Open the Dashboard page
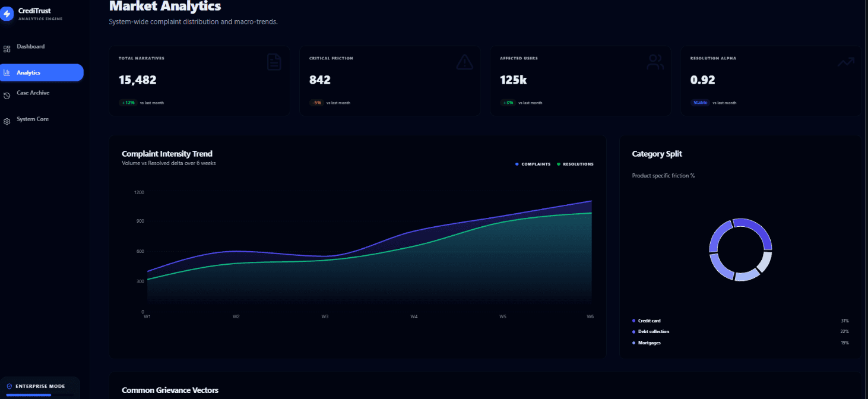The width and height of the screenshot is (868, 399). point(30,46)
